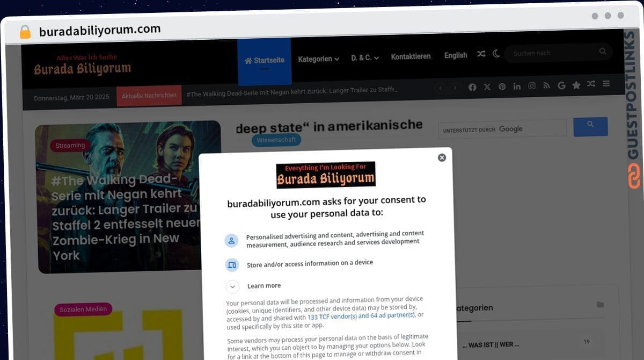The width and height of the screenshot is (644, 360).
Task: Open the LinkedIn social icon
Action: [517, 86]
